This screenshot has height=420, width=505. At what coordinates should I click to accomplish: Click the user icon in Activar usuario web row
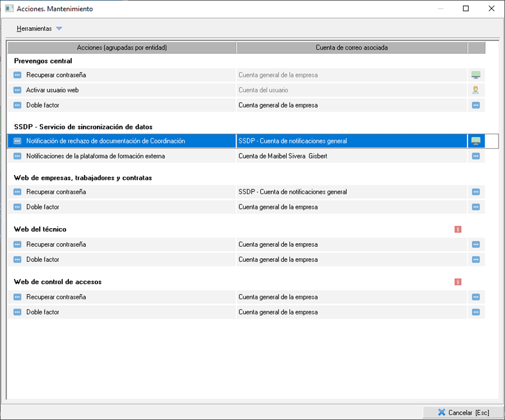coord(476,90)
